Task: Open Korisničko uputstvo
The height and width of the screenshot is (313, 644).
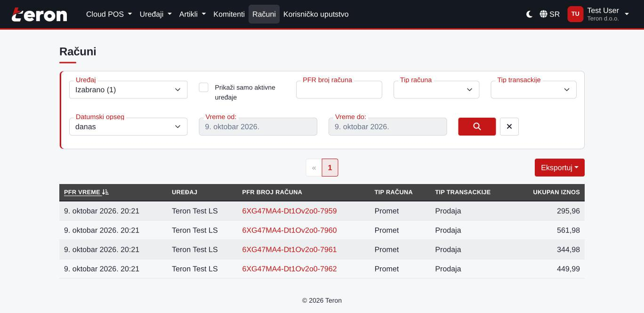Action: pyautogui.click(x=316, y=14)
